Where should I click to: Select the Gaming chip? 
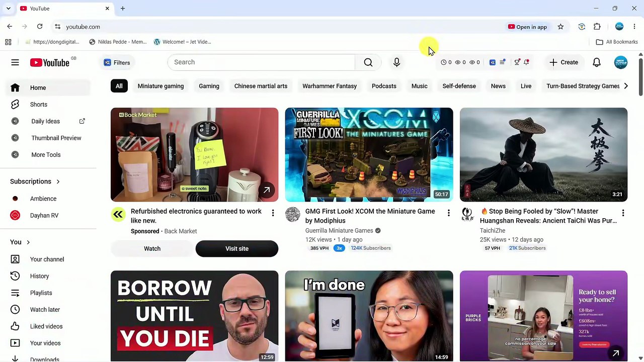point(209,86)
